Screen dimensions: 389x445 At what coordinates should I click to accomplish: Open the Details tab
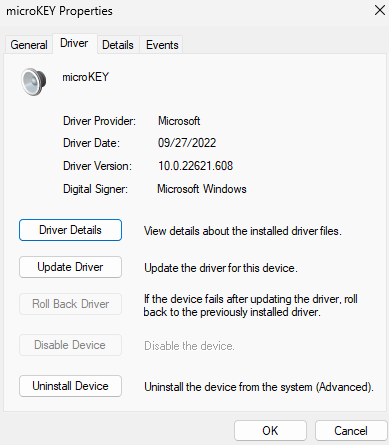pyautogui.click(x=118, y=45)
